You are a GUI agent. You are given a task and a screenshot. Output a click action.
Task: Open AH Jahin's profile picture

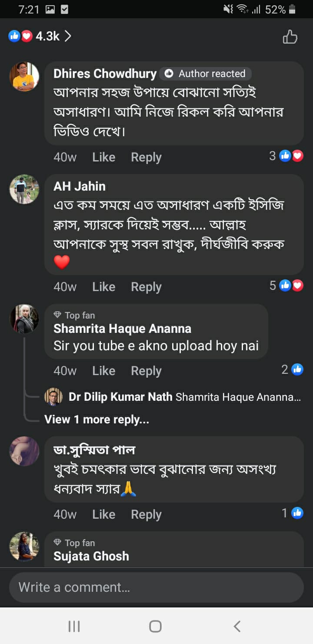(24, 189)
